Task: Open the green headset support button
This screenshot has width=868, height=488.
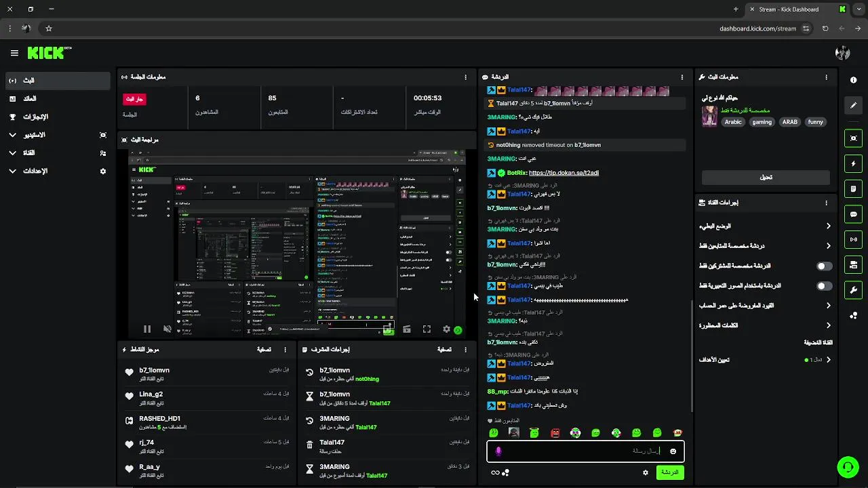Action: pyautogui.click(x=848, y=467)
